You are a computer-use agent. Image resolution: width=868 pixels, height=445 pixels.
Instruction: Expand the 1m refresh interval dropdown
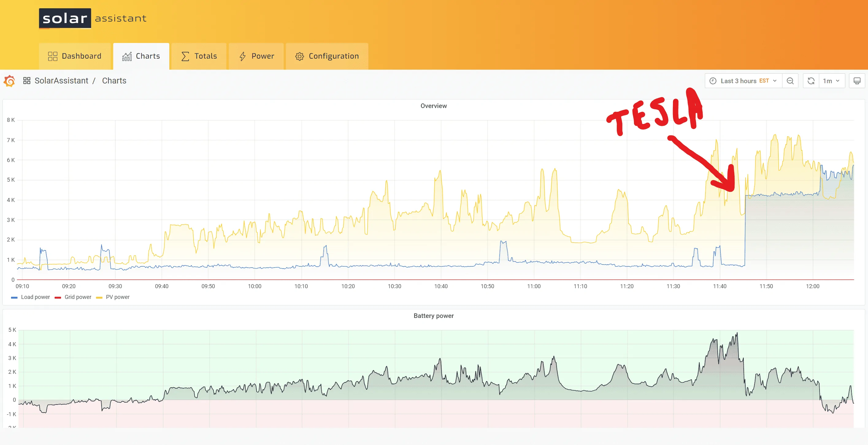(831, 81)
